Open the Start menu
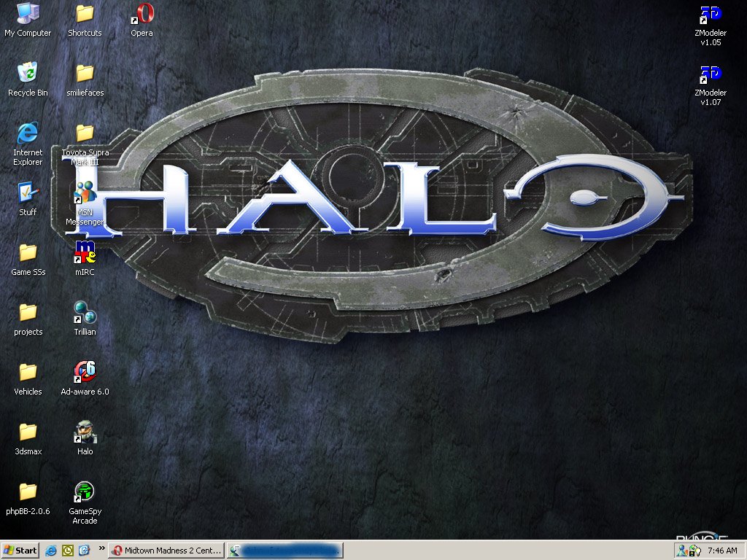The width and height of the screenshot is (747, 560). click(x=20, y=551)
